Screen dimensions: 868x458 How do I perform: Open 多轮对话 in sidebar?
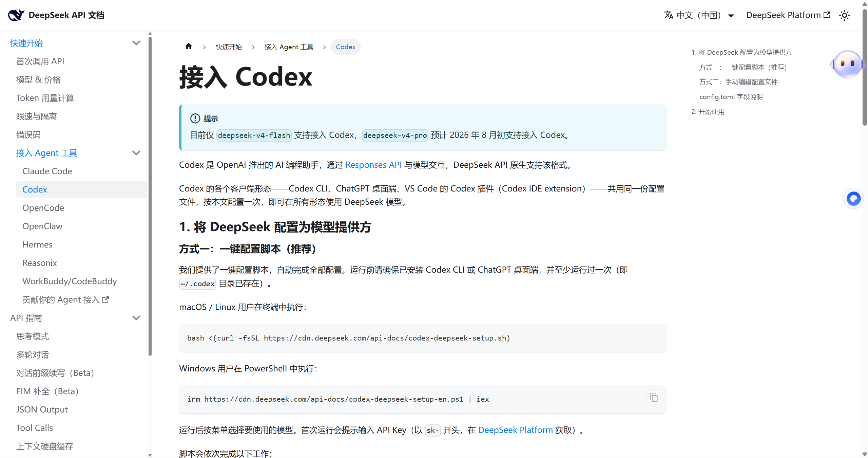coord(33,355)
